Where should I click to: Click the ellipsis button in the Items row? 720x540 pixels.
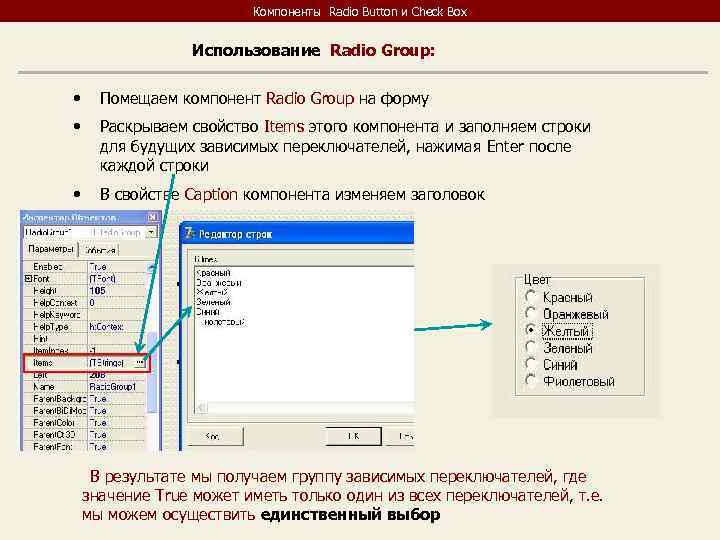coord(140,363)
